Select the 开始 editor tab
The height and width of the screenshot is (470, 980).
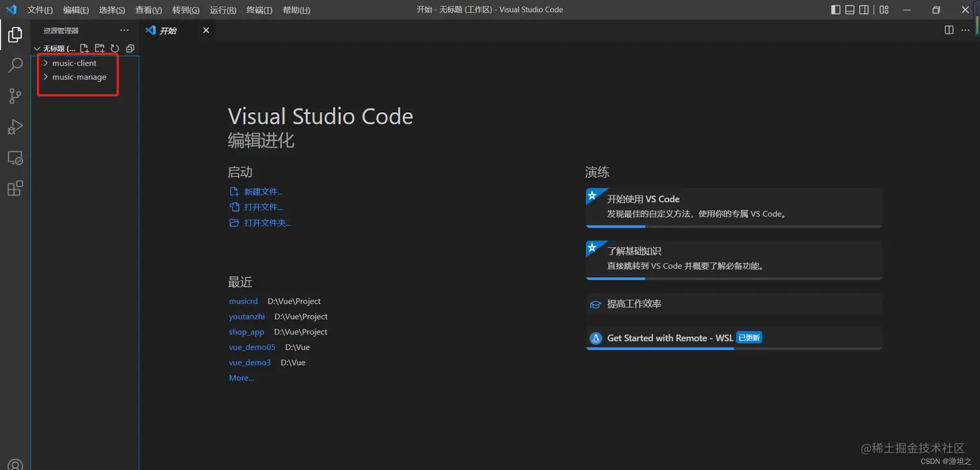pos(178,30)
